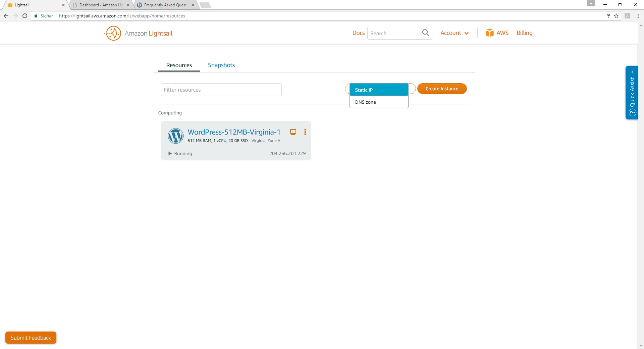Open a new browser tab
The height and width of the screenshot is (349, 644).
pyautogui.click(x=205, y=5)
